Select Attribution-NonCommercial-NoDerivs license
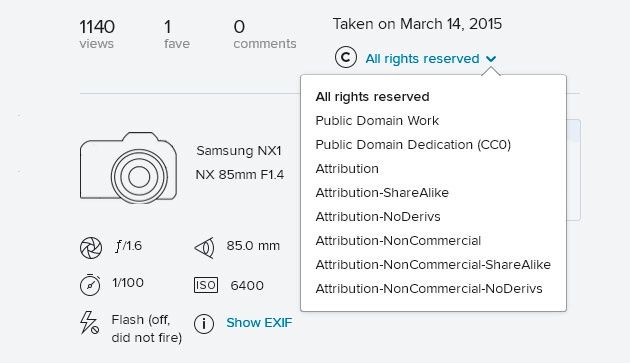This screenshot has width=630, height=363. 429,289
